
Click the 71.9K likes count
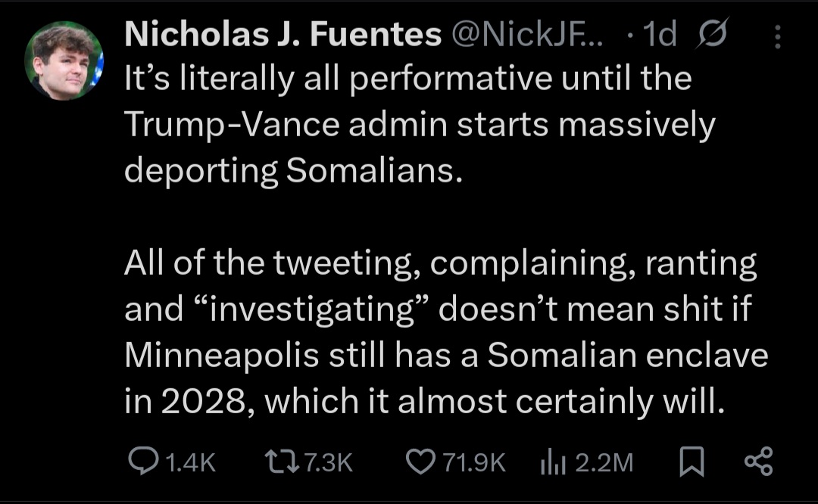tap(474, 462)
